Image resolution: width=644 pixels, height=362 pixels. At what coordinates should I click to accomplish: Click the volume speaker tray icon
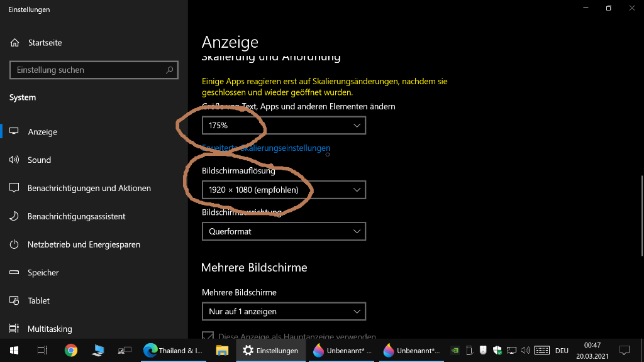525,351
